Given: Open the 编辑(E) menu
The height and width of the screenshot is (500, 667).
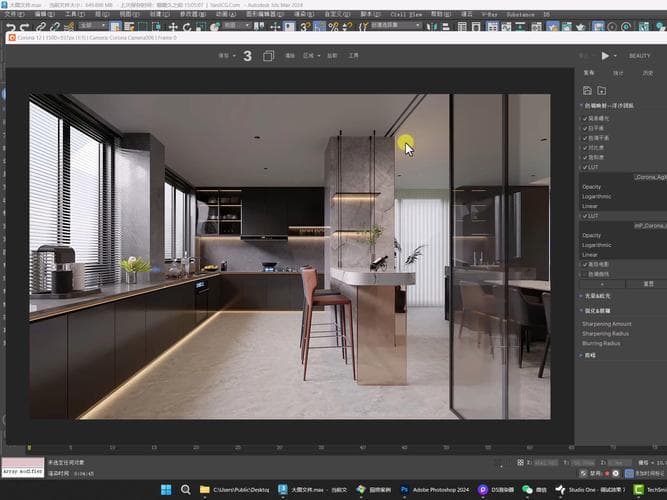Looking at the screenshot, I should pos(44,14).
